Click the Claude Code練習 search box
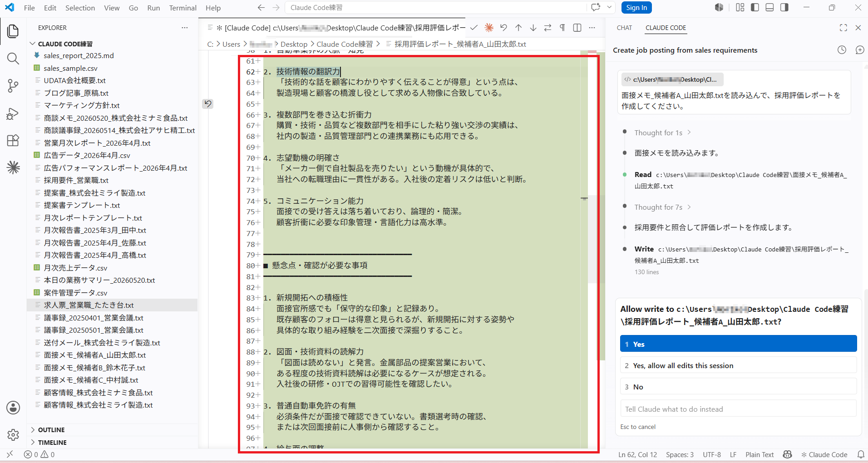This screenshot has width=868, height=463. 436,8
